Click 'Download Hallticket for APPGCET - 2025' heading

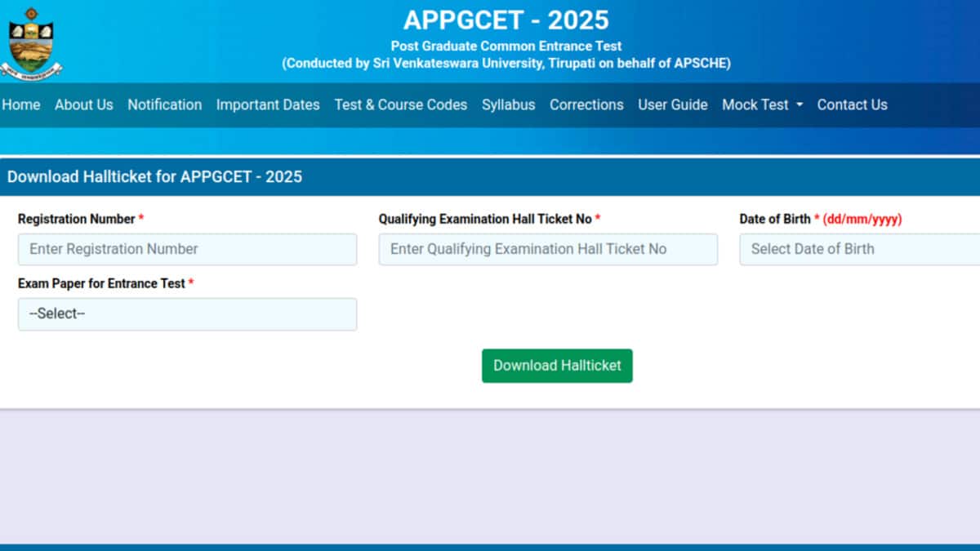[x=154, y=176]
